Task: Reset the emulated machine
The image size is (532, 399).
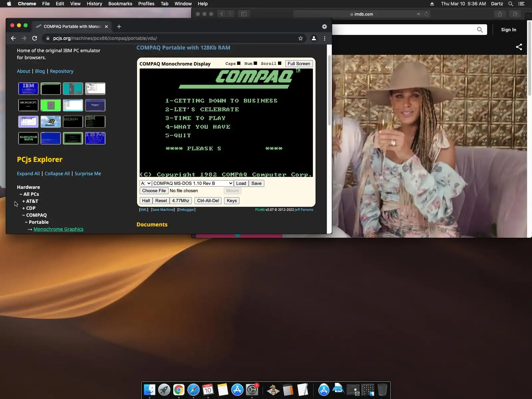Action: click(161, 200)
